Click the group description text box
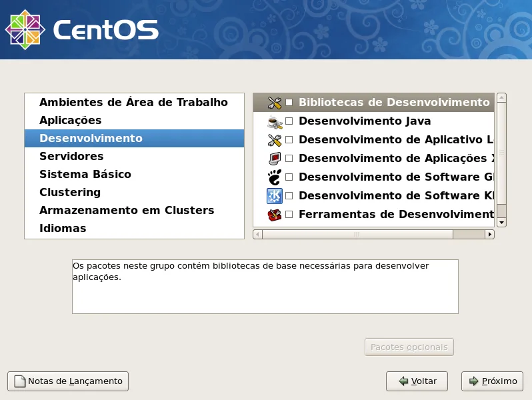The height and width of the screenshot is (400, 532). click(x=265, y=287)
